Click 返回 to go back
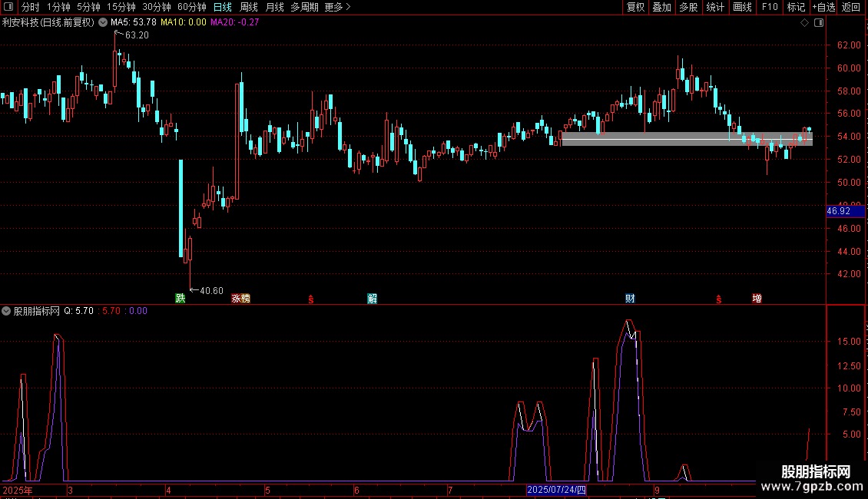 point(851,7)
